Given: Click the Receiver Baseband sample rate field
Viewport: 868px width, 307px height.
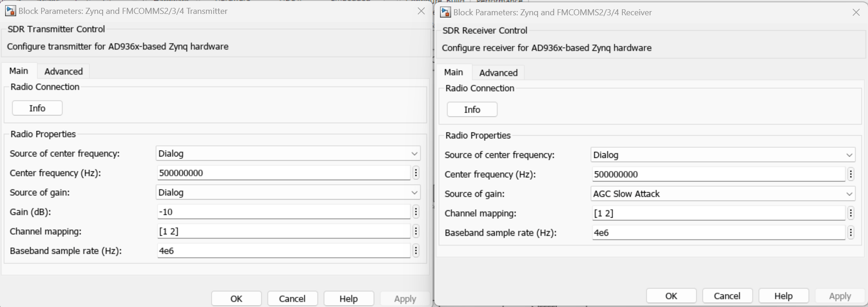Looking at the screenshot, I should (718, 233).
